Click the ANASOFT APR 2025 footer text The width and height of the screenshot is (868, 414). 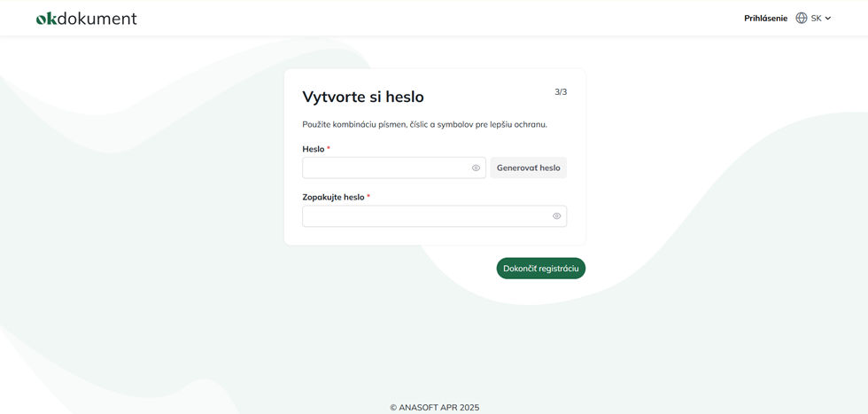(434, 408)
